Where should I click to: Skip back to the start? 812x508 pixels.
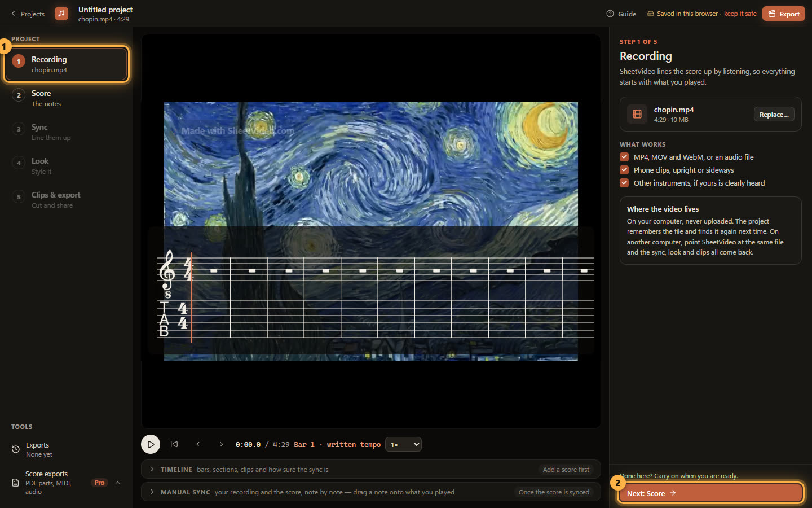[174, 444]
